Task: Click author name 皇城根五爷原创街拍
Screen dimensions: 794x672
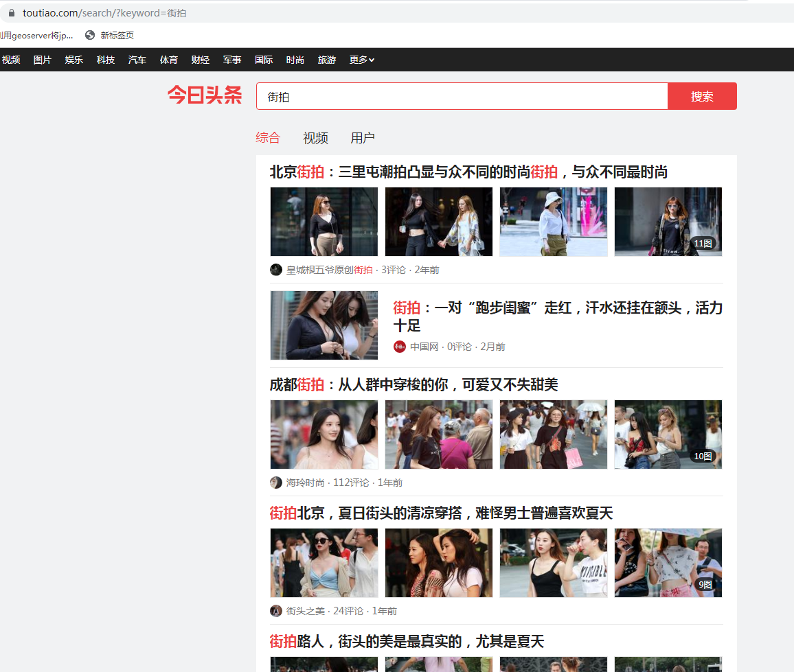Action: [329, 270]
